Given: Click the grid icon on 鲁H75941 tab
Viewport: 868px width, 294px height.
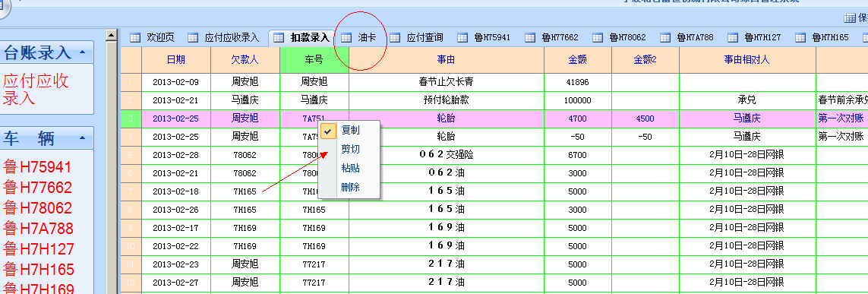Looking at the screenshot, I should coord(462,38).
